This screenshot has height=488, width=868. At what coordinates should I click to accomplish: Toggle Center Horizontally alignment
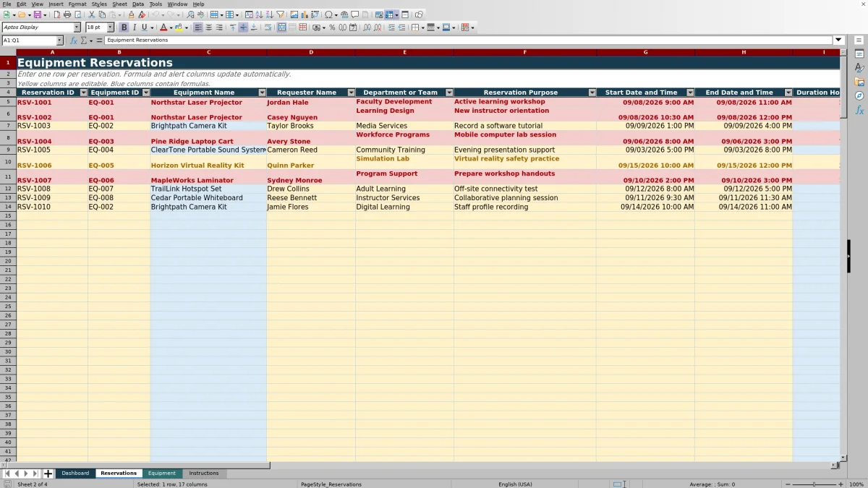208,27
